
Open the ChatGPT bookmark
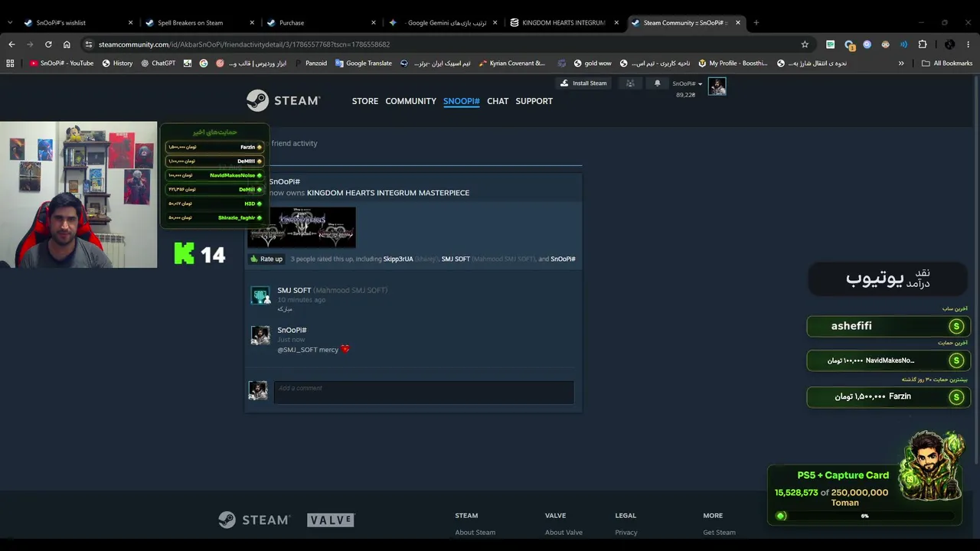(x=158, y=64)
